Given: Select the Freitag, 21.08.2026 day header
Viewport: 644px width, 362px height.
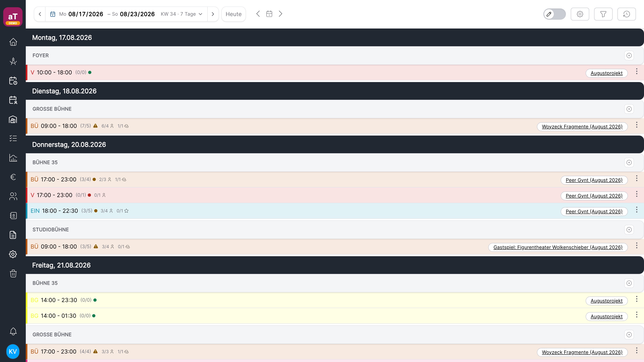Looking at the screenshot, I should (334, 265).
